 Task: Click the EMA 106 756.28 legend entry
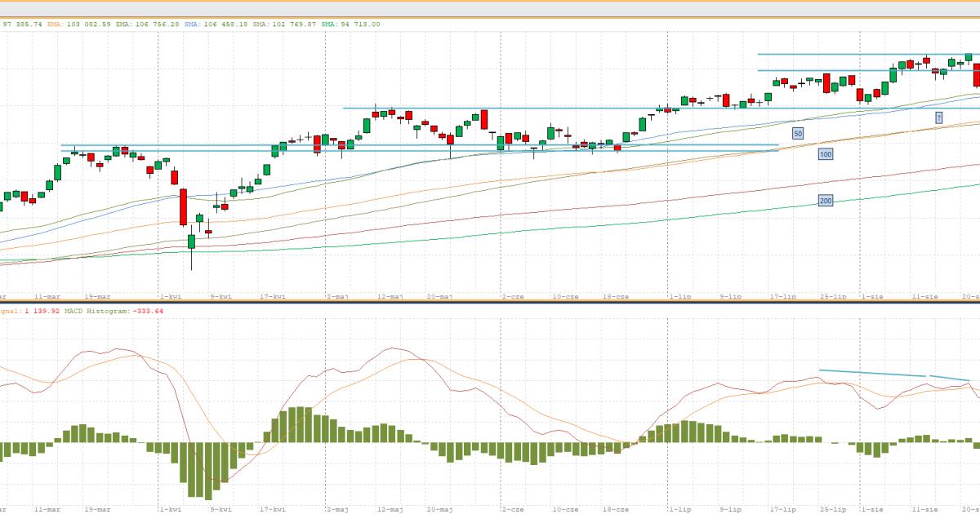147,24
